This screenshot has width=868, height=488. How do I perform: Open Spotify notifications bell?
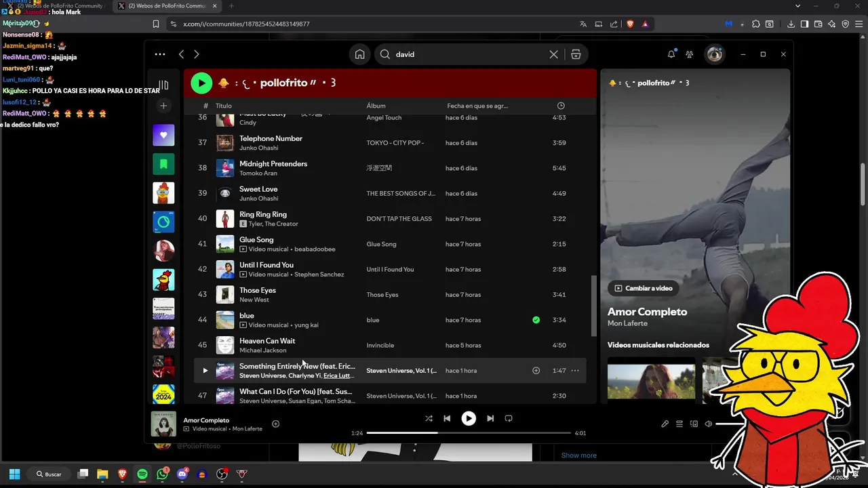(671, 54)
